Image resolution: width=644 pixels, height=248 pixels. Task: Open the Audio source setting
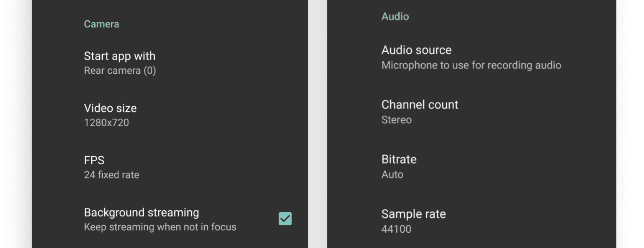tap(416, 50)
